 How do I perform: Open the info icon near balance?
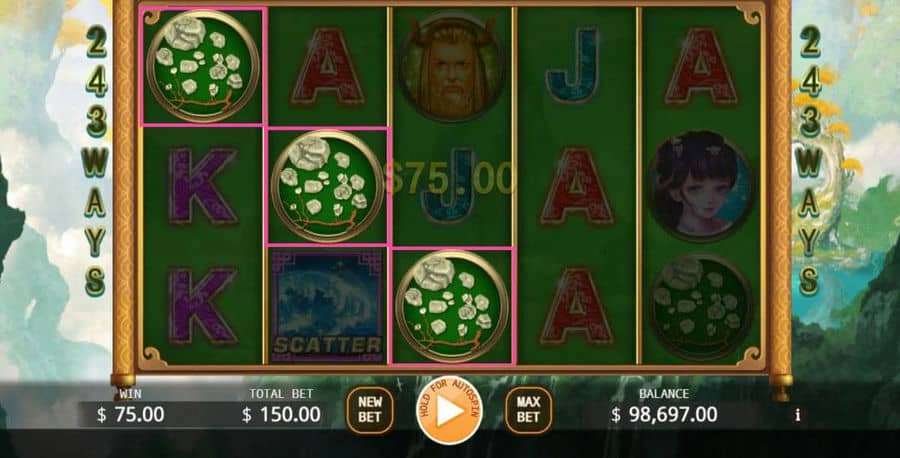point(797,415)
